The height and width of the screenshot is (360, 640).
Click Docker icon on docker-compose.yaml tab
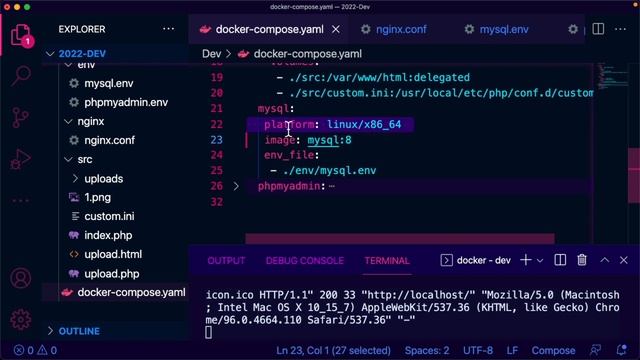[205, 29]
